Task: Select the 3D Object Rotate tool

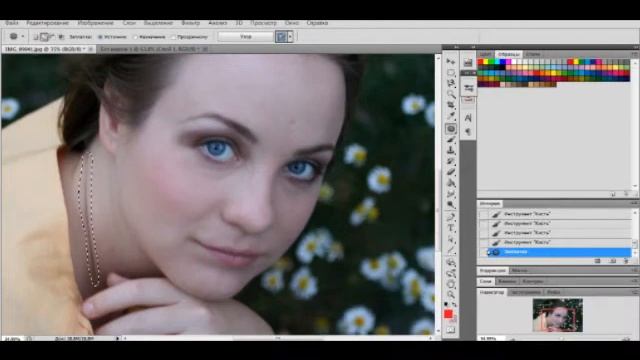Action: point(451,262)
